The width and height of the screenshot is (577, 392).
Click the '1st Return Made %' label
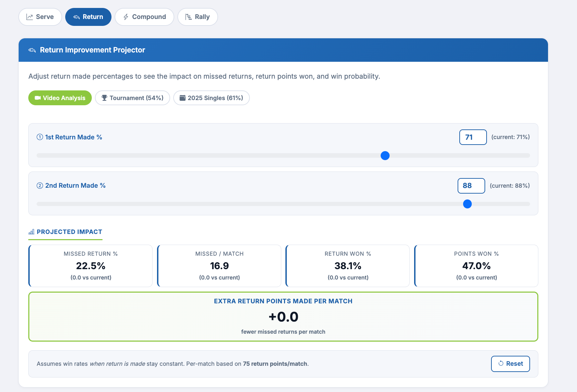tap(74, 137)
